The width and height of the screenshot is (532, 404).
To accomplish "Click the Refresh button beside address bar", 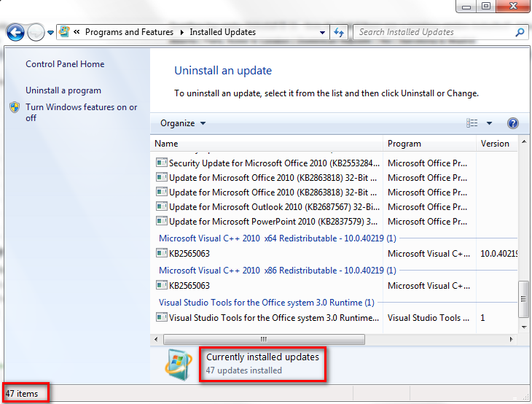I will click(x=339, y=32).
